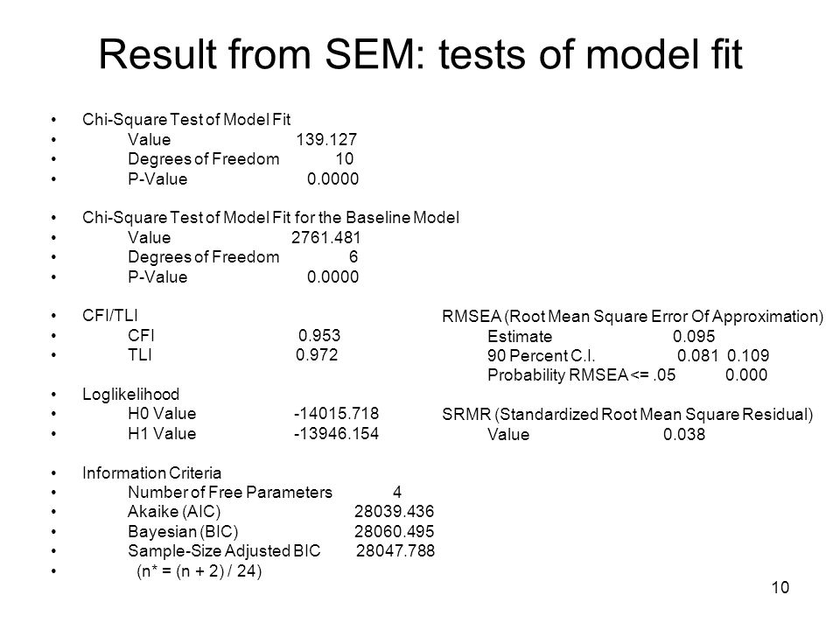Click the Bayesian (BIC) value 28060.495
Screen dimensions: 840x630
click(394, 531)
